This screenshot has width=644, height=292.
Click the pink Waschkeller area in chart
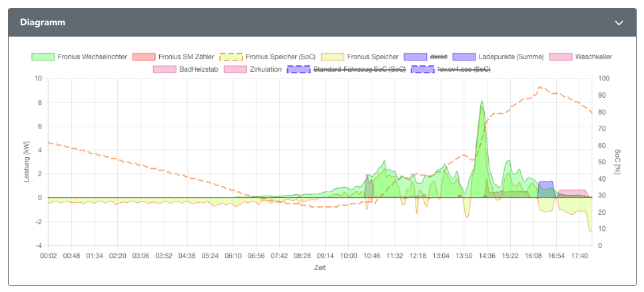(x=573, y=193)
